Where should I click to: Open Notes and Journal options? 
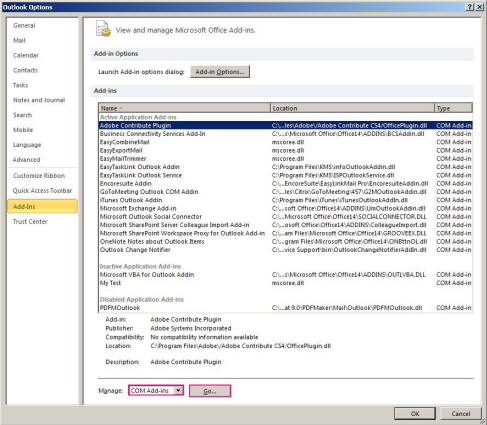[x=39, y=100]
